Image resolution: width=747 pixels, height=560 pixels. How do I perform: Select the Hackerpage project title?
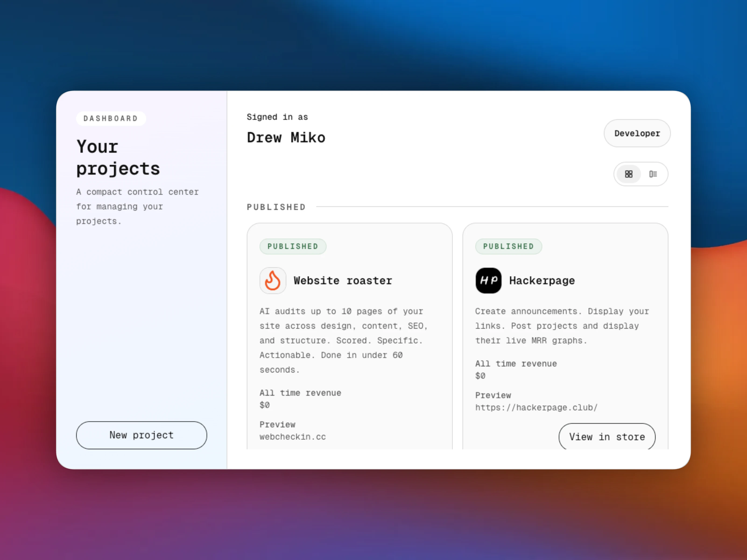542,280
